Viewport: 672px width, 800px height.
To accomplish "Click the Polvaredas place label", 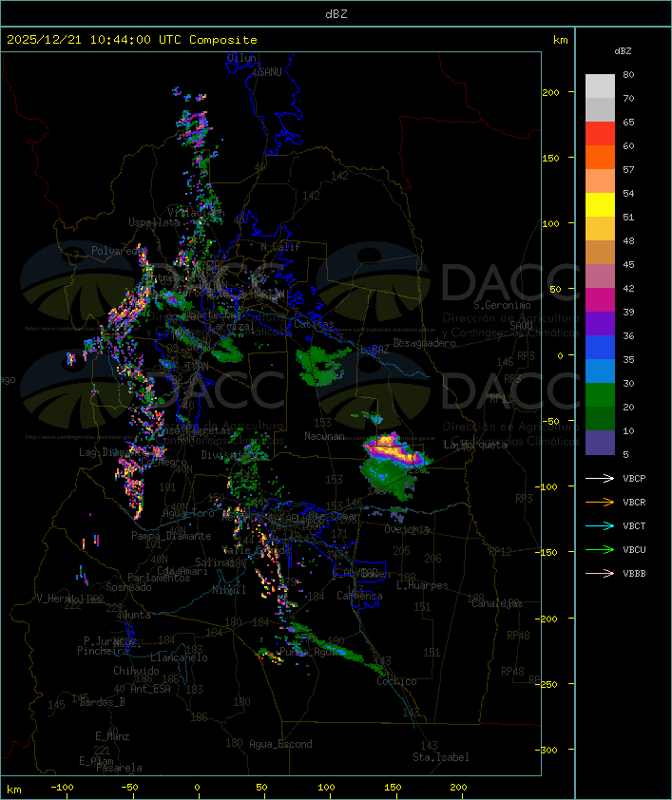I will [x=117, y=251].
